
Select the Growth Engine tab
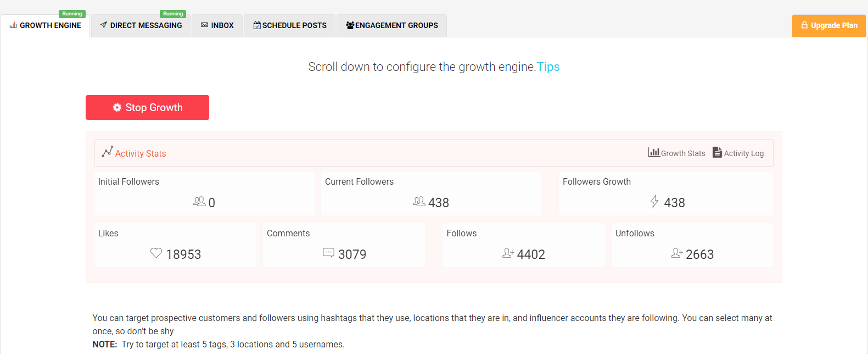point(45,25)
